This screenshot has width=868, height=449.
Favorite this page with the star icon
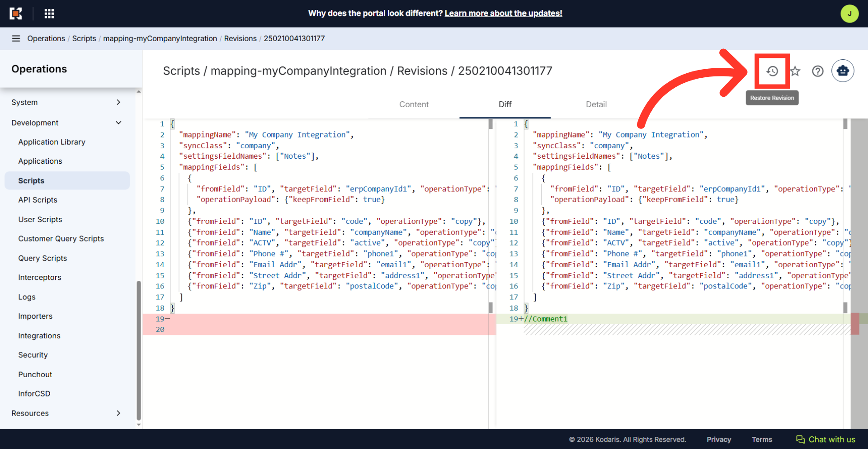pos(795,71)
